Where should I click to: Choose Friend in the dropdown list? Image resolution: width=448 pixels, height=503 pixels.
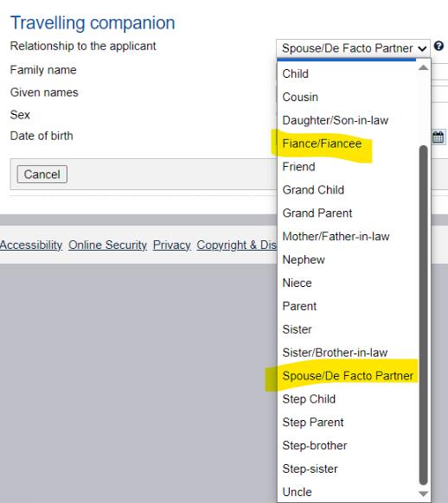(x=298, y=167)
